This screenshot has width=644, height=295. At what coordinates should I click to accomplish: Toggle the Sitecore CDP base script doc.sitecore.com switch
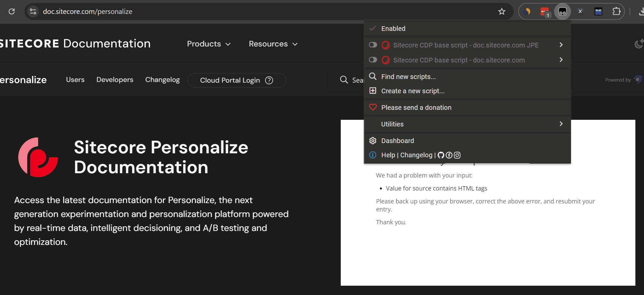click(373, 60)
